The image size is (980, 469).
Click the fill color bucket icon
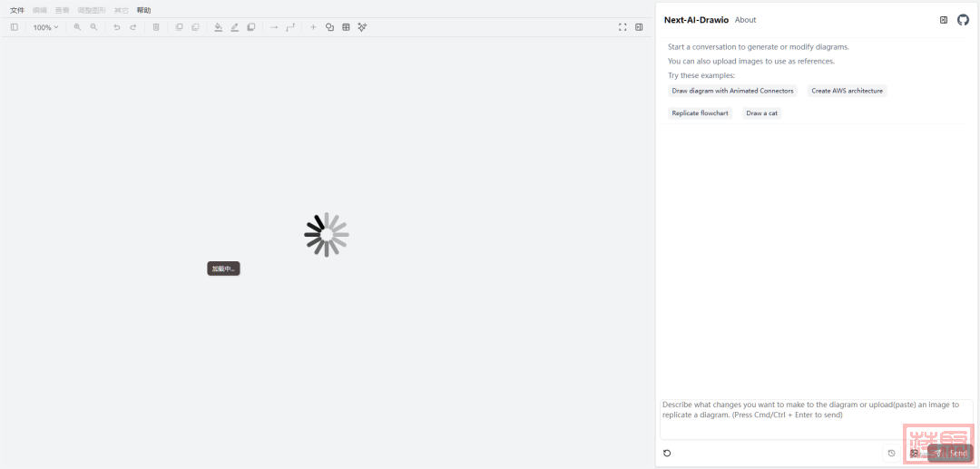[x=218, y=27]
